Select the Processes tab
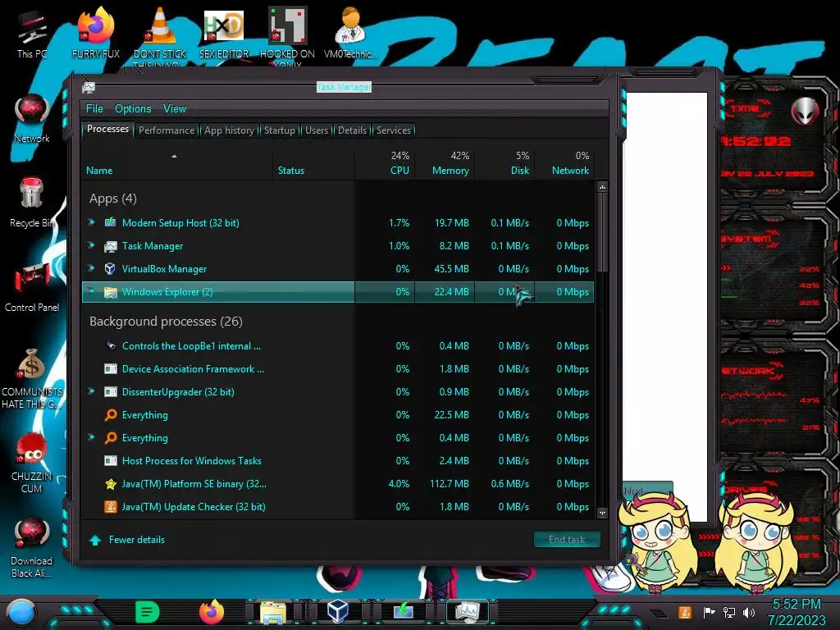This screenshot has height=630, width=840. (x=107, y=129)
